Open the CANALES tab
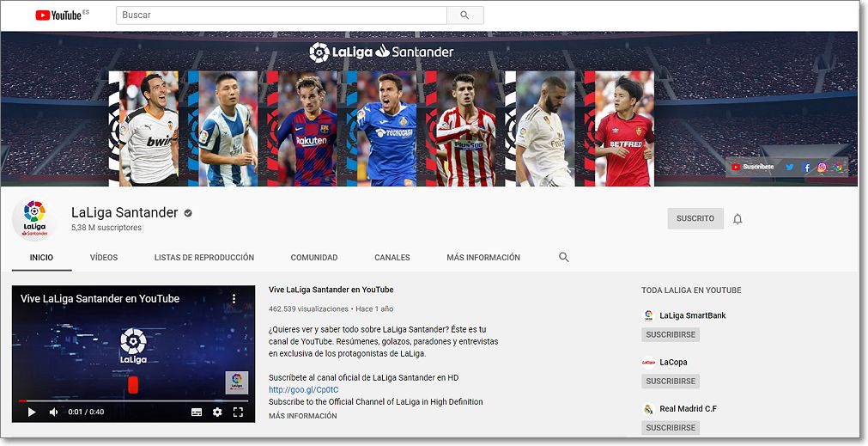The image size is (868, 446). 392,257
